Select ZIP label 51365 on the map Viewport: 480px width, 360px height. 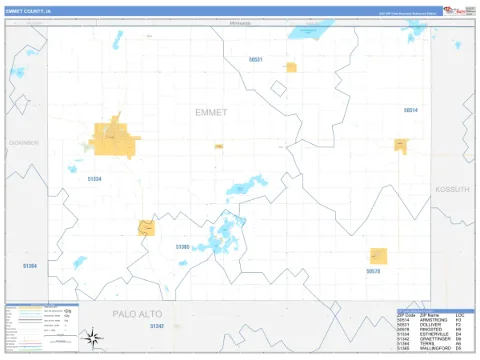(183, 247)
